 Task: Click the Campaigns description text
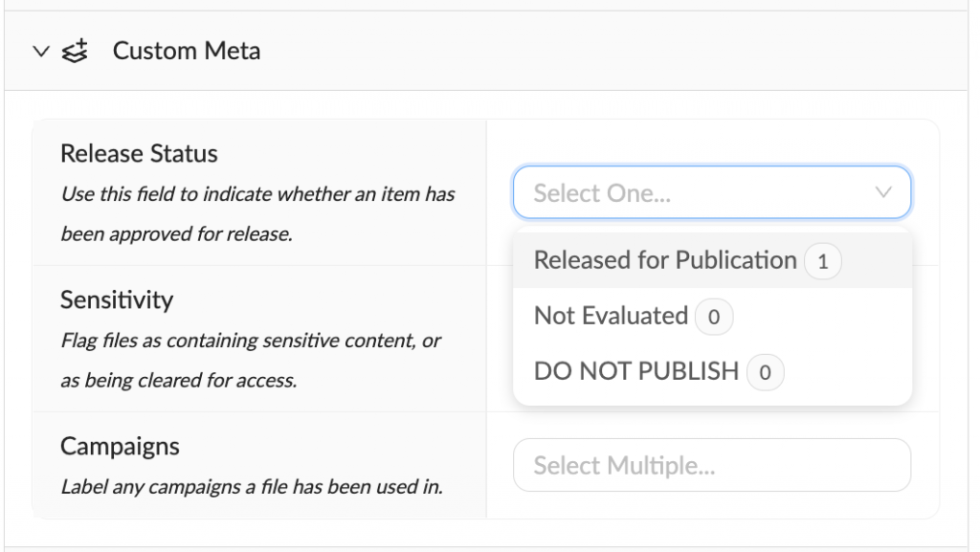pos(252,487)
